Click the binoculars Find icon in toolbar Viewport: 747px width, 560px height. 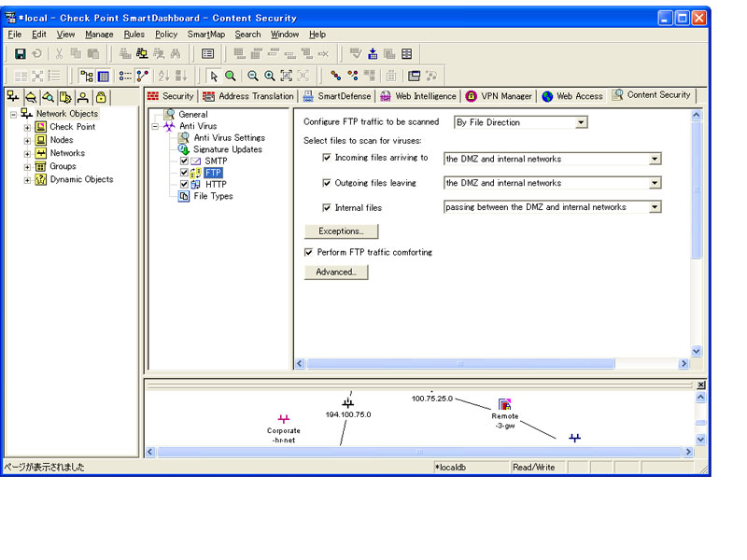point(176,54)
